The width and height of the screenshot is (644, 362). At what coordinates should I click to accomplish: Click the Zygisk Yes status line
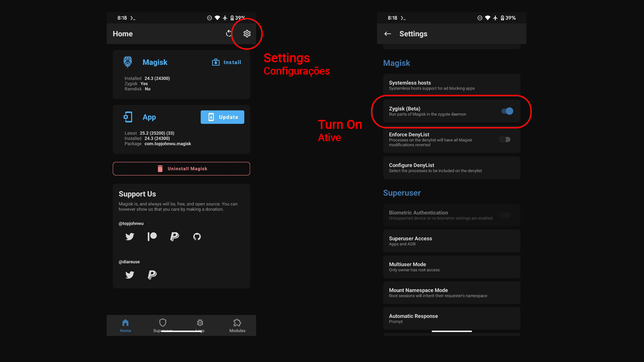click(x=136, y=84)
